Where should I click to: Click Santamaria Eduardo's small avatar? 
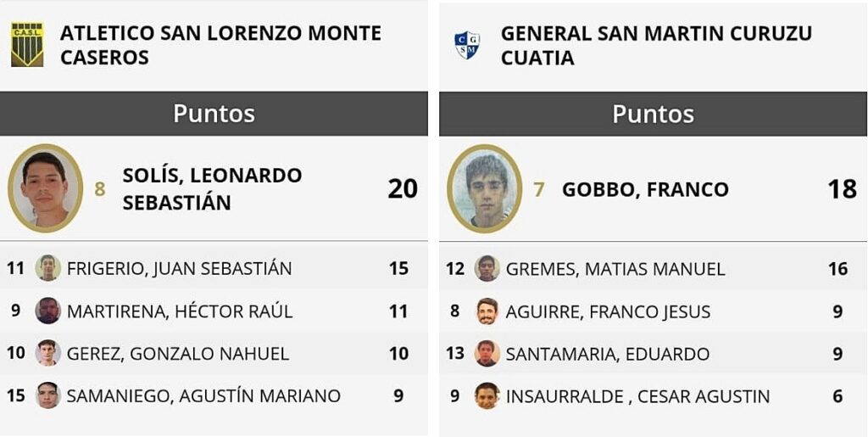(487, 353)
